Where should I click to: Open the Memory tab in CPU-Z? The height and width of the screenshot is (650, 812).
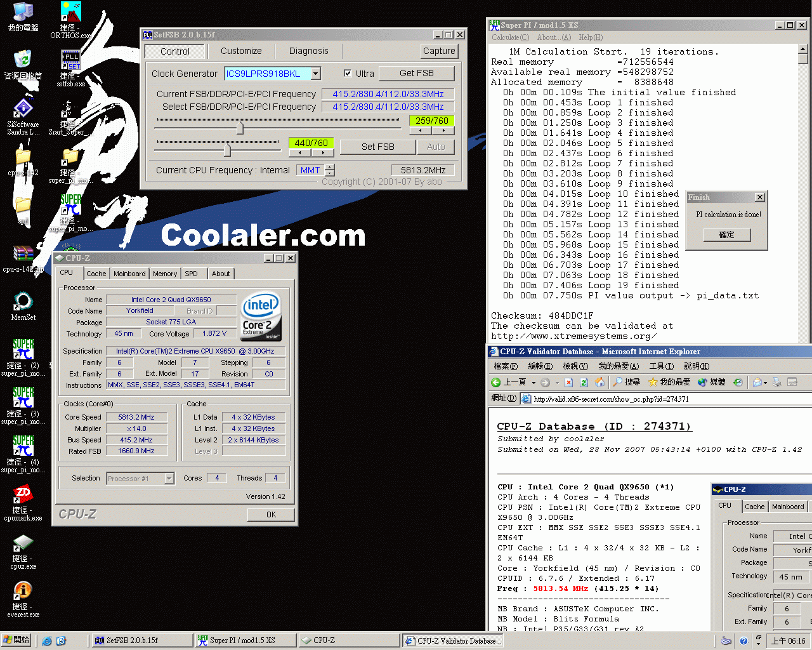[x=165, y=274]
